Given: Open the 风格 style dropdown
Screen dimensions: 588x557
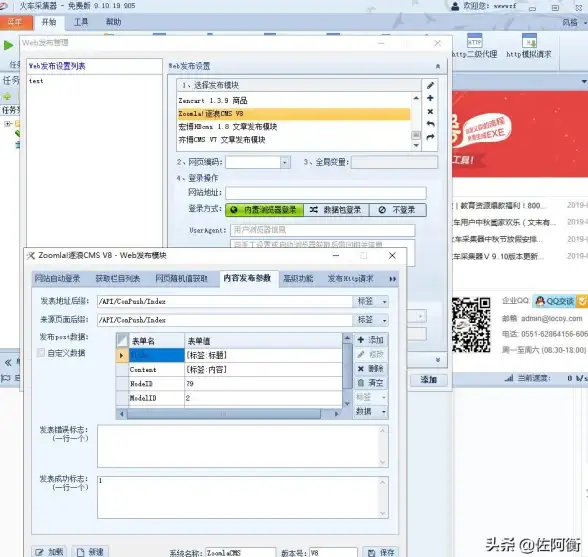Looking at the screenshot, I should pos(574,22).
